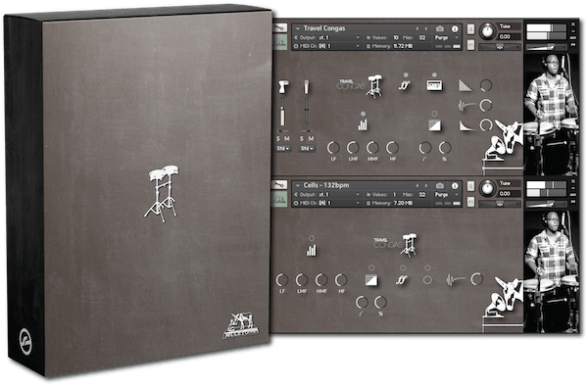Expand the MIDI Ch dropdown of Travel Congas
This screenshot has width=588, height=386.
[x=327, y=46]
